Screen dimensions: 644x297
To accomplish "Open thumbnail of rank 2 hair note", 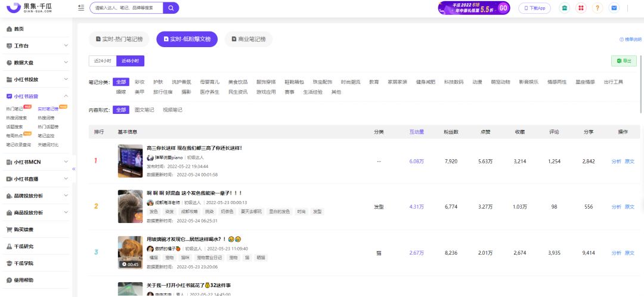I will (x=130, y=206).
